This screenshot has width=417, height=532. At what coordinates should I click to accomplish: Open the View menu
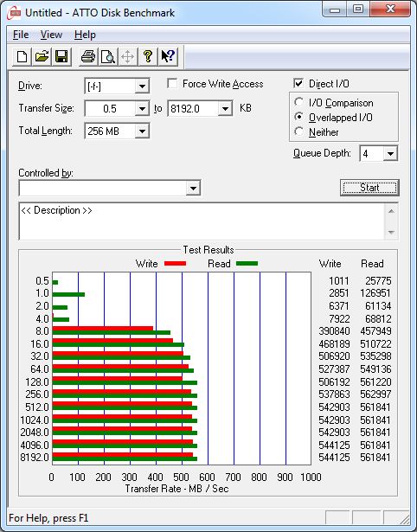pyautogui.click(x=51, y=35)
